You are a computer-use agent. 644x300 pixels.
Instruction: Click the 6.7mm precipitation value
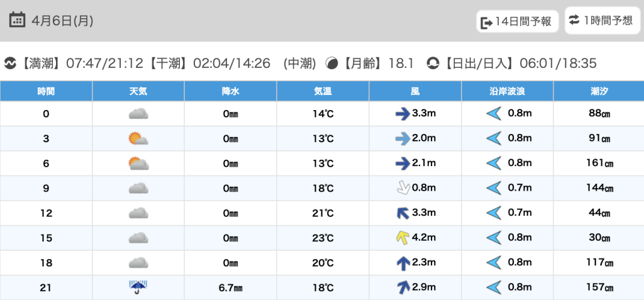pos(230,288)
